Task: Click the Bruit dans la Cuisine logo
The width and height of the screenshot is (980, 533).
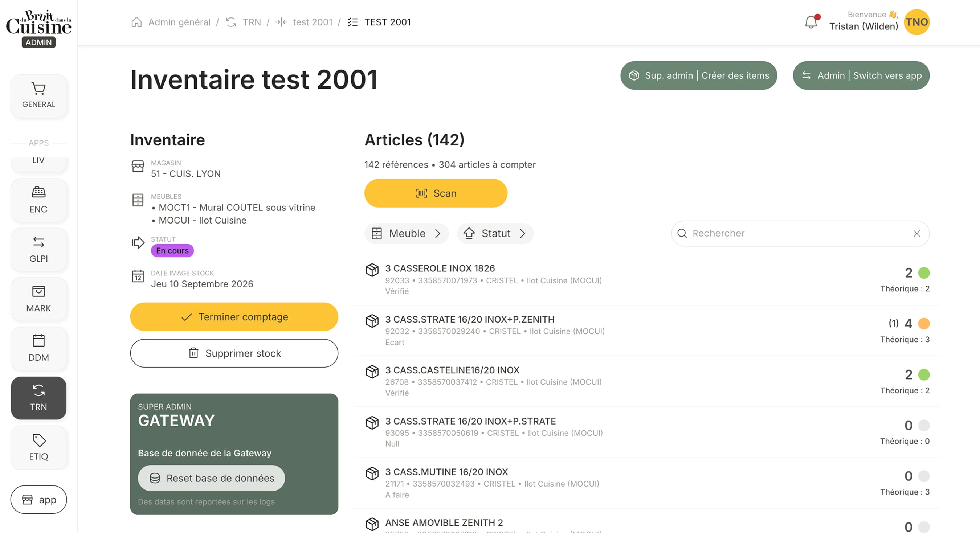Action: (x=38, y=23)
